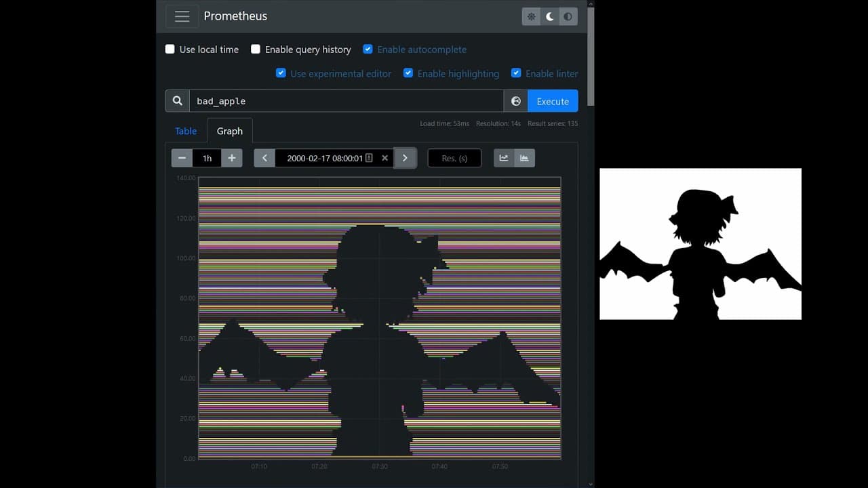Switch to light theme sun icon
The height and width of the screenshot is (488, 868).
531,16
